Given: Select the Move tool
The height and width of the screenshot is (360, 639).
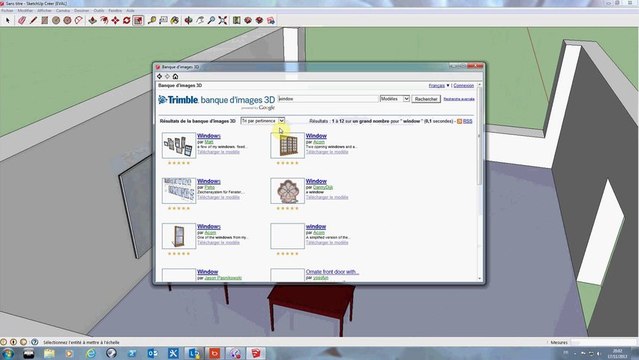Looking at the screenshot, I should (115, 20).
